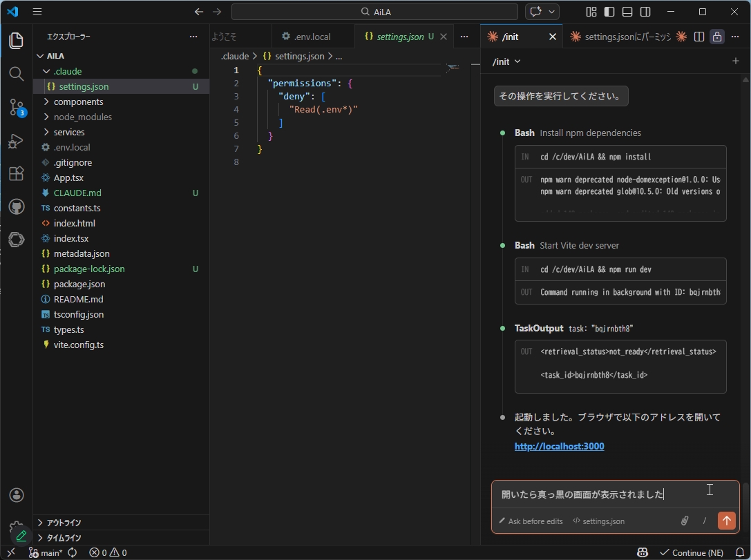Open the /init session dropdown
751x560 pixels.
[506, 61]
